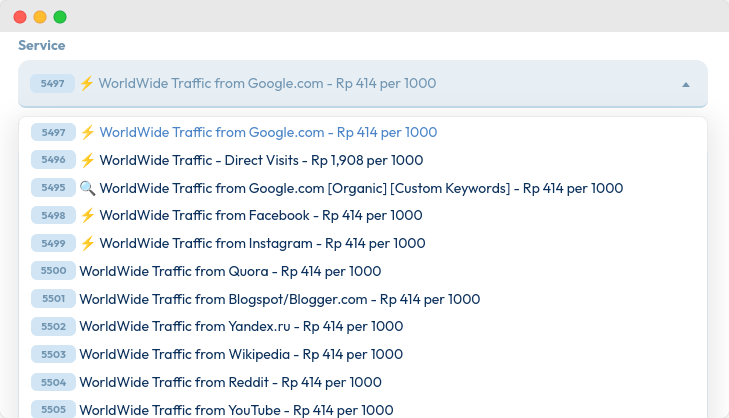Click the 5500 ID badge

[x=53, y=271]
